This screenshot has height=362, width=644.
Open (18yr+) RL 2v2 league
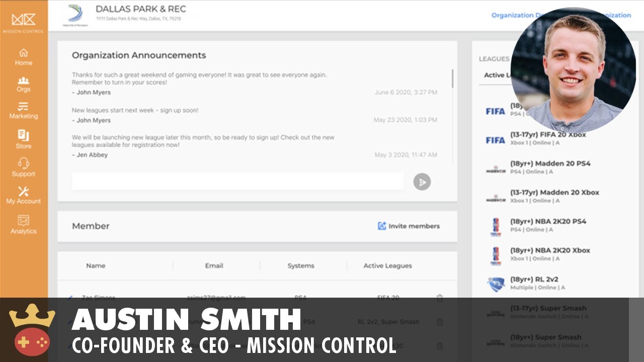[537, 283]
